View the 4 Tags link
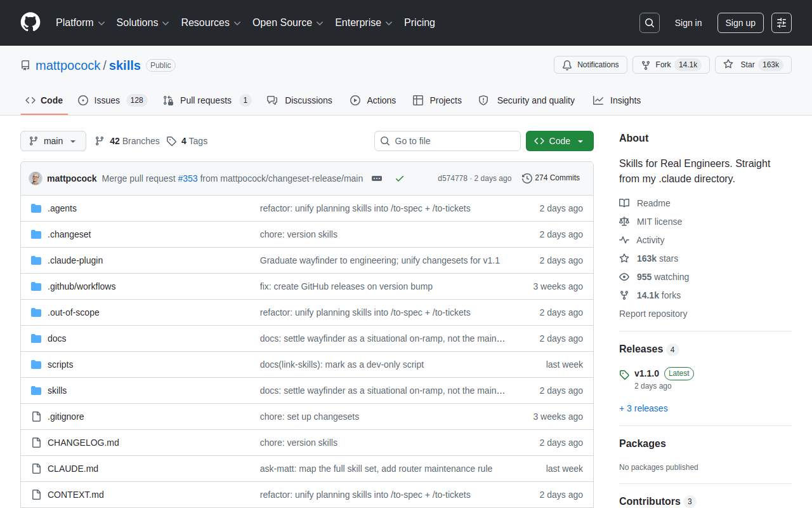 187,141
